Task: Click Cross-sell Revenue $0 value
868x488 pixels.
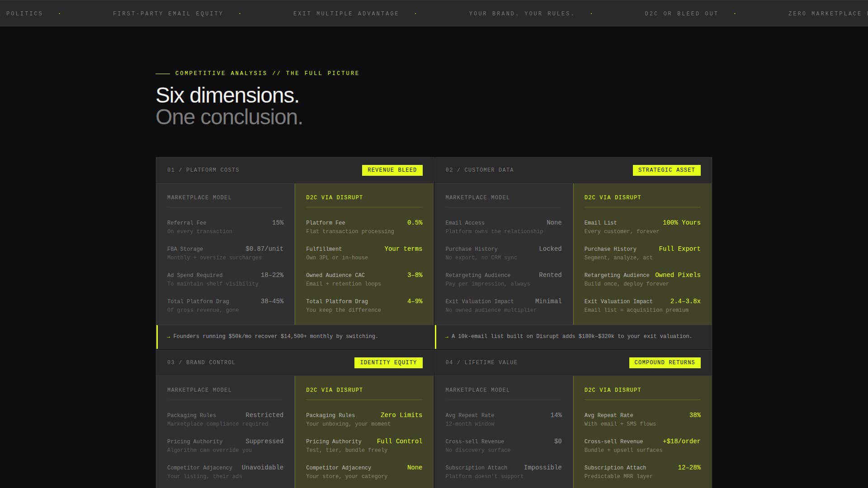Action: (558, 441)
